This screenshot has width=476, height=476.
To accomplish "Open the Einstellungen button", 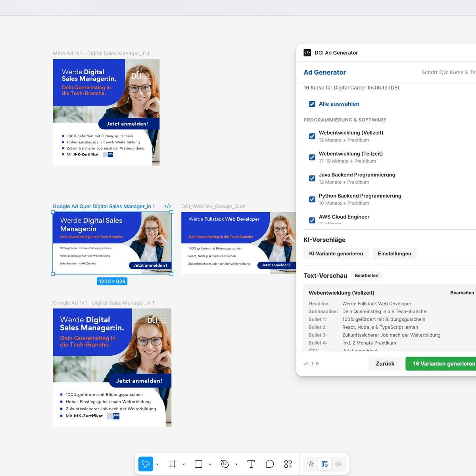I will coord(394,254).
